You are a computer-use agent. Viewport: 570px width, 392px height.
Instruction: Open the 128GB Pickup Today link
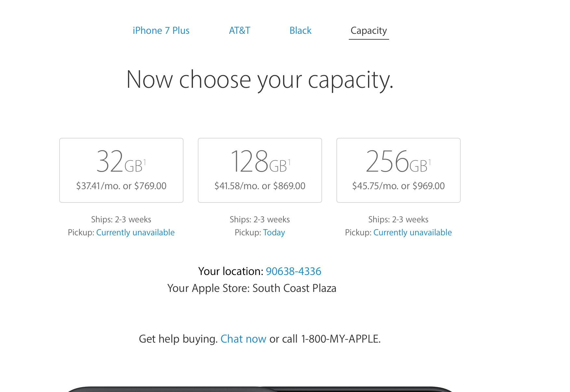274,232
